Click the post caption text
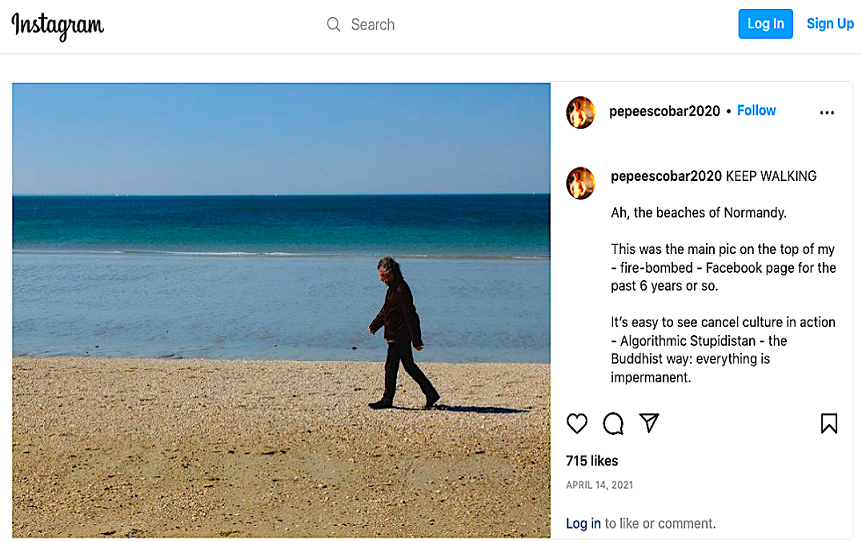The width and height of the screenshot is (862, 542). 722,295
